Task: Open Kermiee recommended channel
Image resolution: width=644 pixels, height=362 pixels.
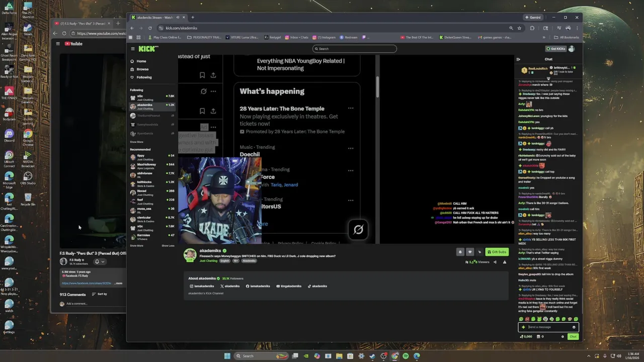Action: point(152,236)
